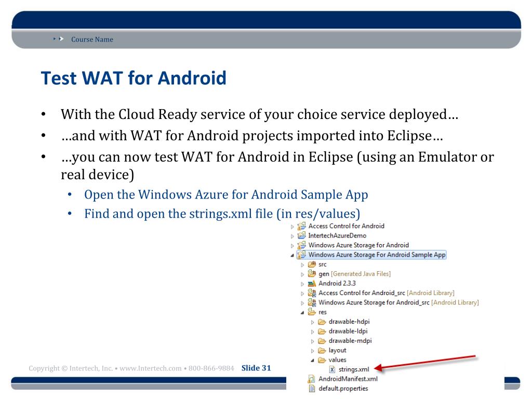
Task: Expand Windows Azure Storage for Android project
Action: click(x=292, y=246)
